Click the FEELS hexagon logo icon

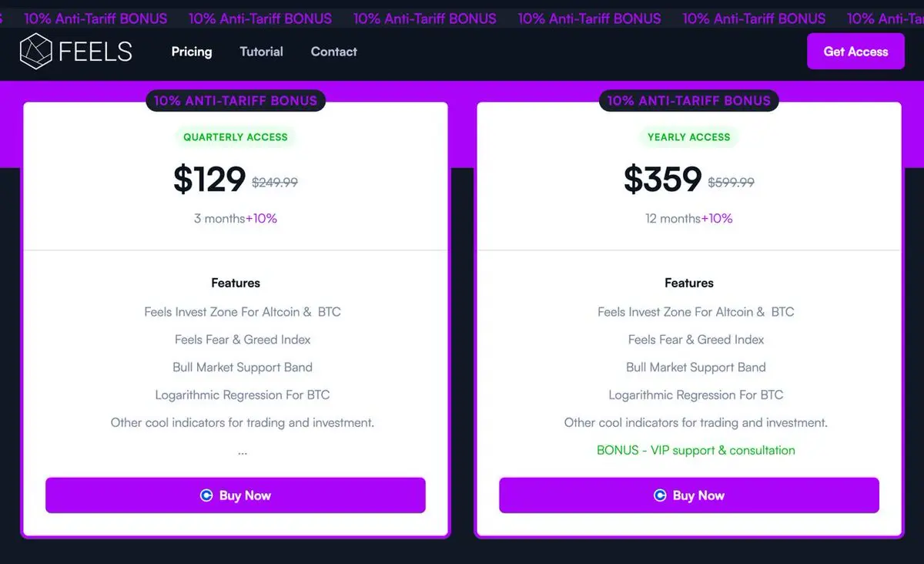point(35,52)
